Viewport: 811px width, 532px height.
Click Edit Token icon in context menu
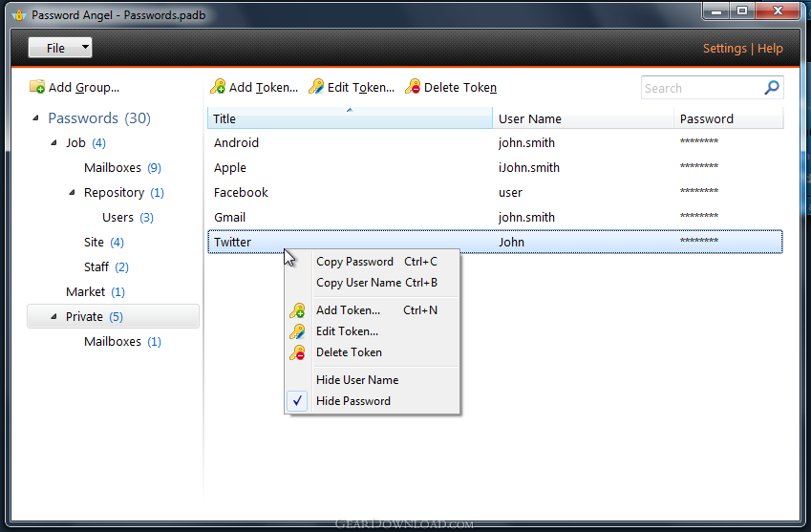pyautogui.click(x=298, y=331)
